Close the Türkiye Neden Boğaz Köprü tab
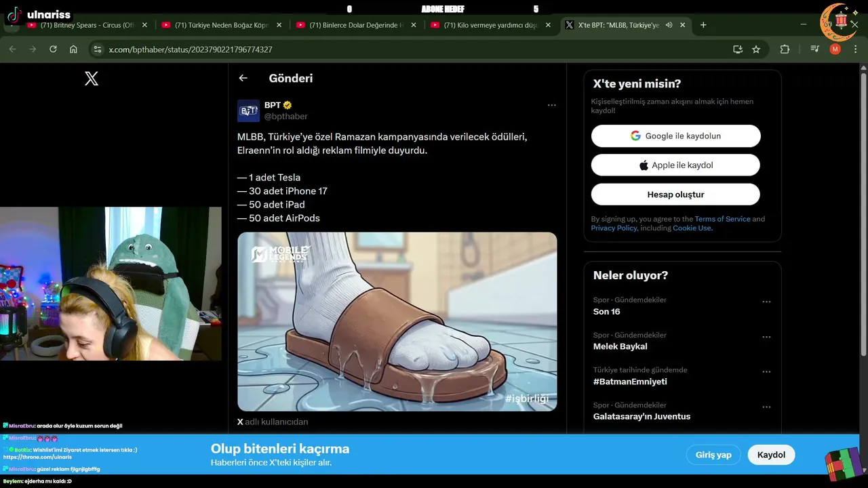Viewport: 868px width, 488px height. (279, 25)
